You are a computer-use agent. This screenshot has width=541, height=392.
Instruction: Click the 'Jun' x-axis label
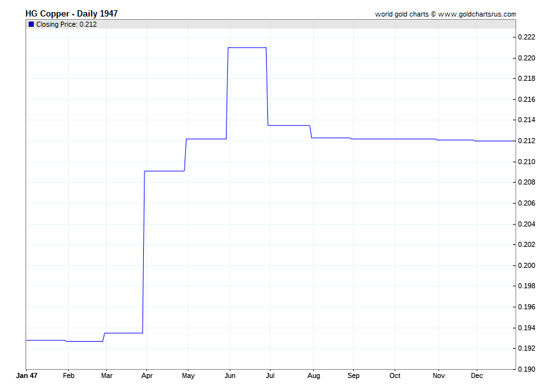[x=230, y=375]
